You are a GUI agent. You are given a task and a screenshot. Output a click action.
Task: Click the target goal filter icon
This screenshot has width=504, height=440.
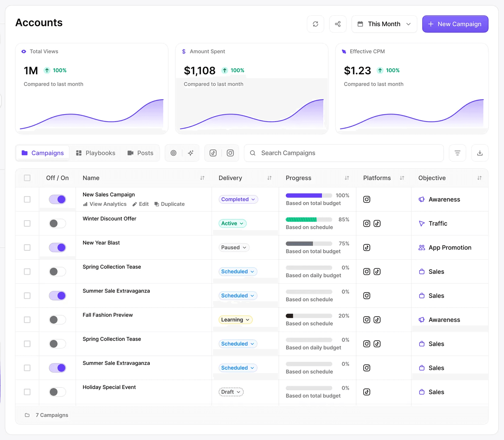[x=173, y=153]
